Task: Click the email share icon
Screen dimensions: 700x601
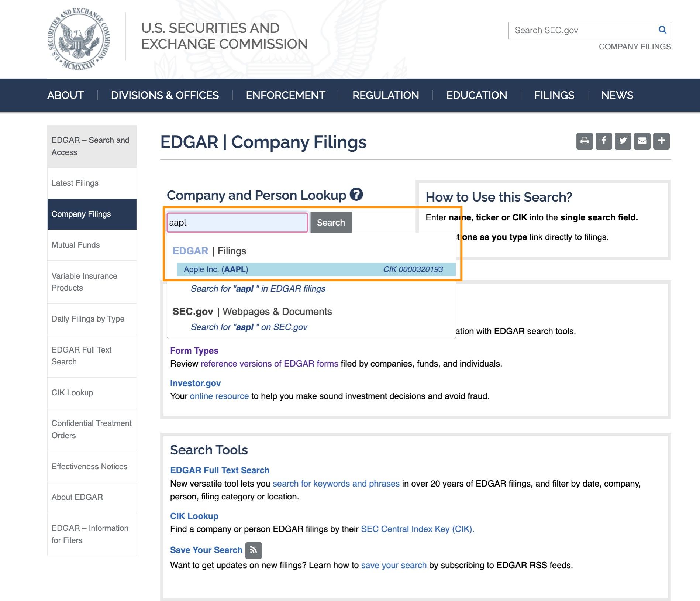Action: [x=642, y=141]
